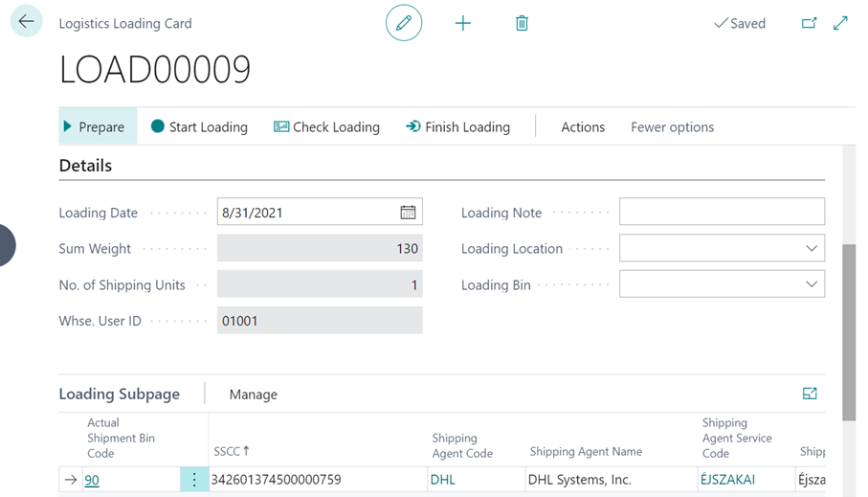Click Finish Loading button
This screenshot has height=497, width=868.
[457, 127]
